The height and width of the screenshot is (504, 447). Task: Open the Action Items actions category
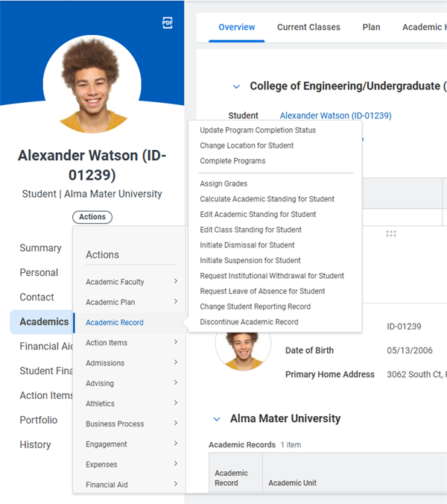[130, 343]
